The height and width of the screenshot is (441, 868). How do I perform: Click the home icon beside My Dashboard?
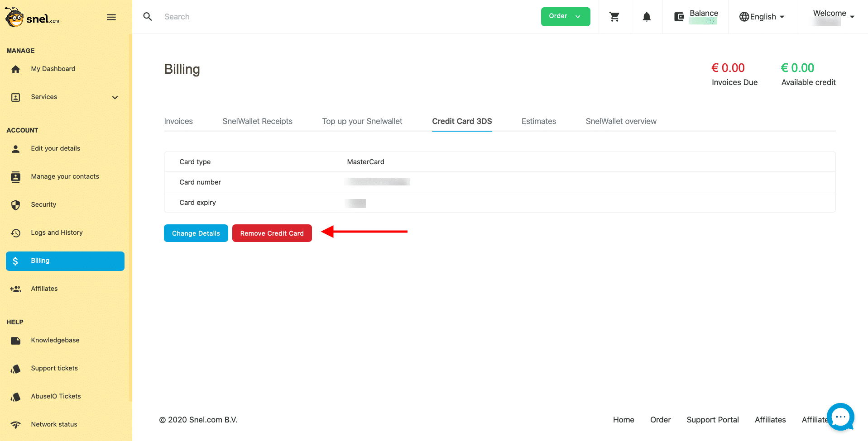coord(16,69)
